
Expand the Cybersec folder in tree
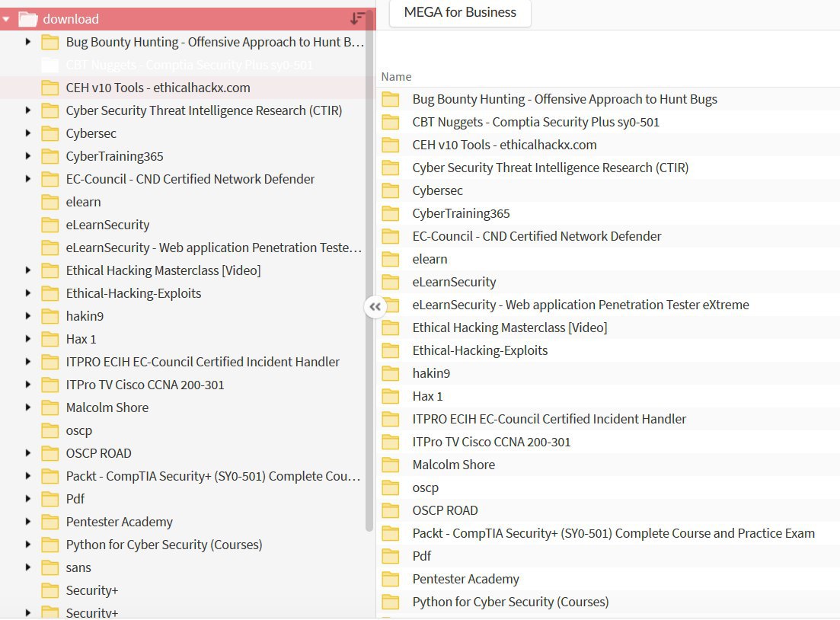coord(28,133)
